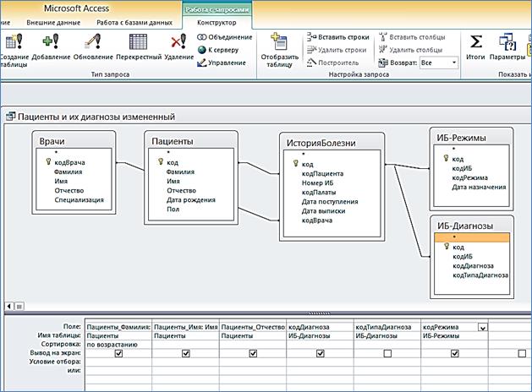Choose the Delete (Удаление) query type

(x=178, y=46)
